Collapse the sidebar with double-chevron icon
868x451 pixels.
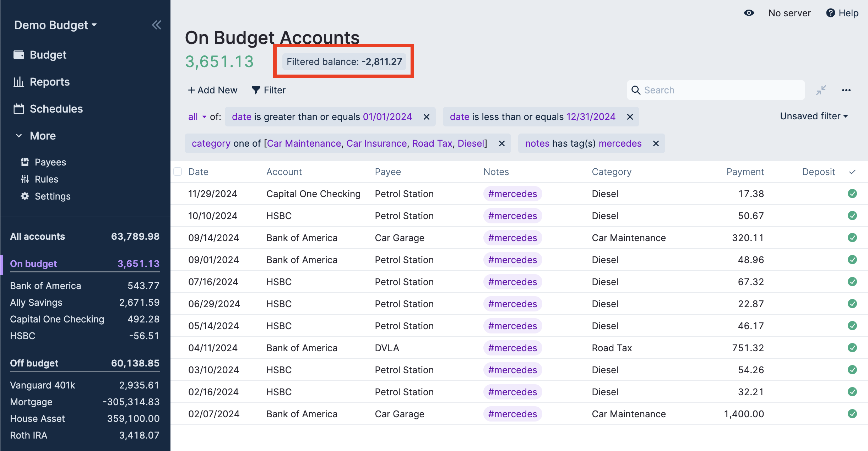157,25
